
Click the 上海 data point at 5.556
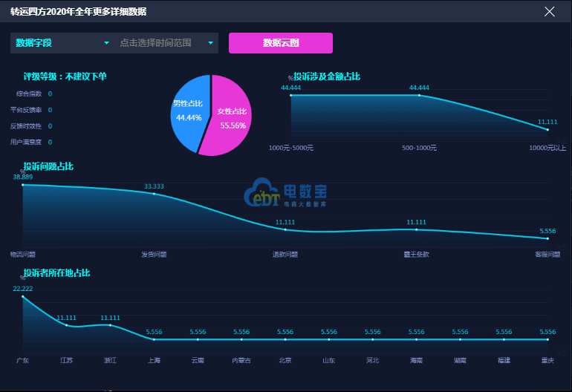tap(154, 339)
